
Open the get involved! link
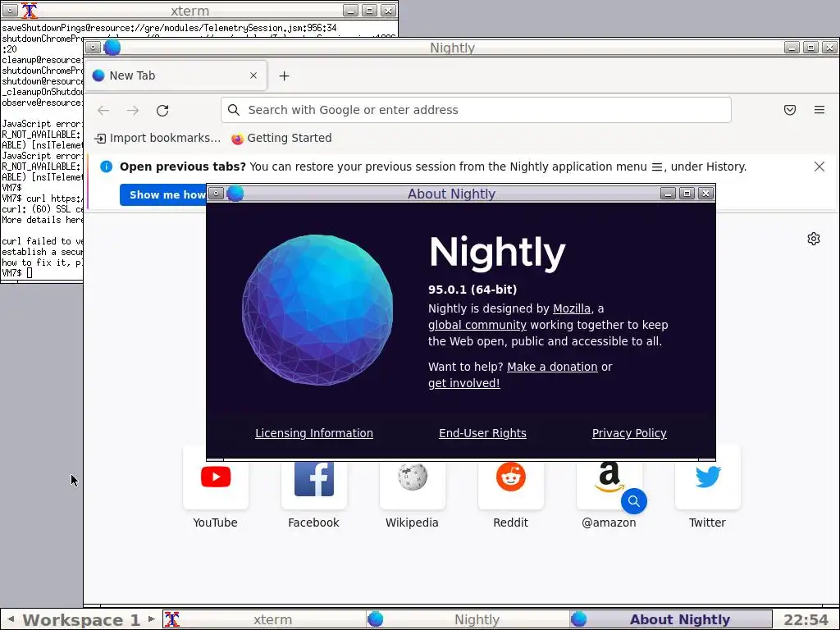point(464,384)
